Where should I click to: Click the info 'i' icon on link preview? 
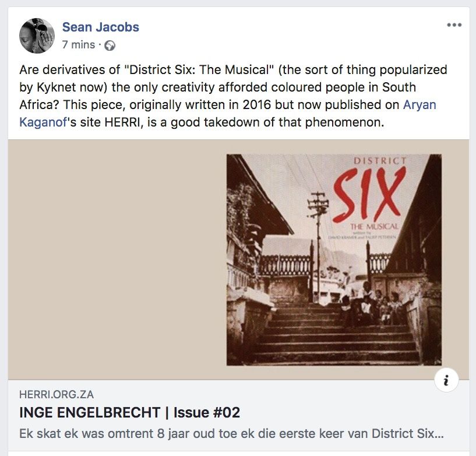pos(446,380)
